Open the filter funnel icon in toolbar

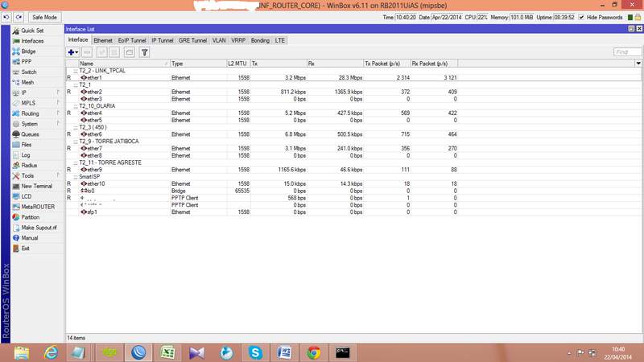(x=144, y=52)
